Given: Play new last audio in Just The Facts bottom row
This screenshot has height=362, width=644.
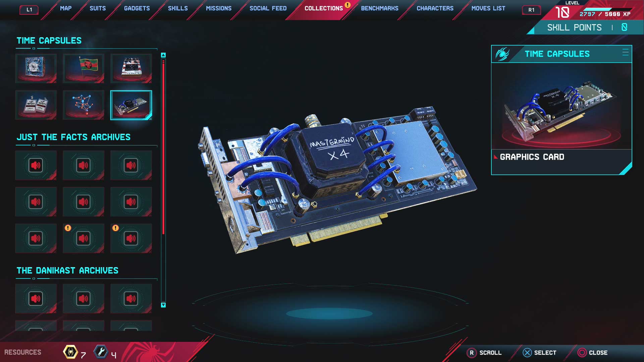Looking at the screenshot, I should (131, 238).
